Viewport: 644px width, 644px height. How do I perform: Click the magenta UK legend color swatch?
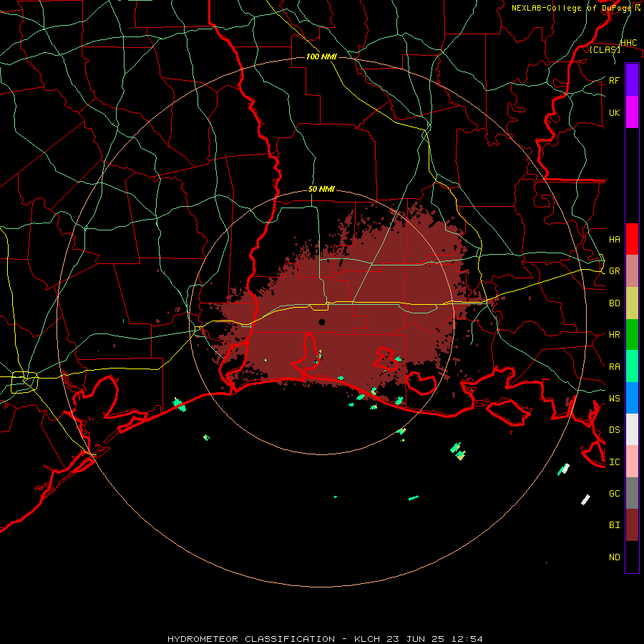pyautogui.click(x=632, y=112)
